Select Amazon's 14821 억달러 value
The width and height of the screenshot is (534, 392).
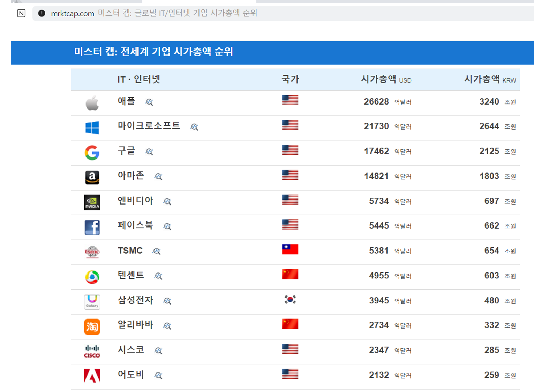tap(388, 176)
